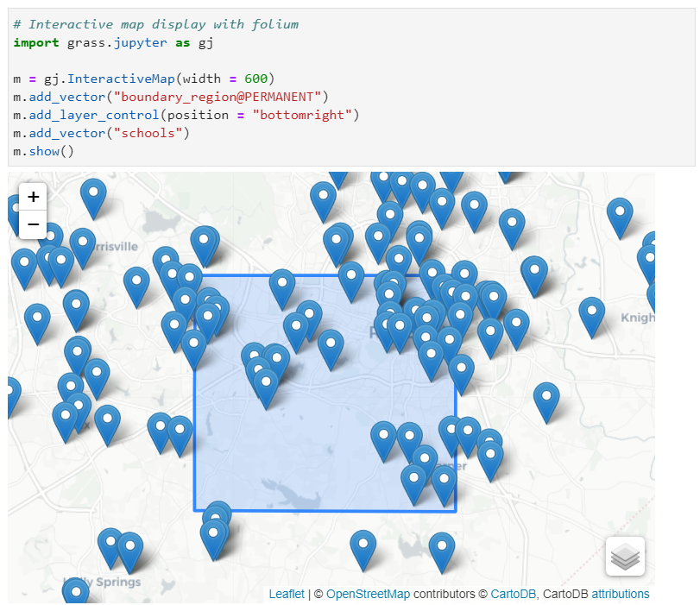
Task: Select the marker left of the Knightdale label
Action: tap(591, 317)
